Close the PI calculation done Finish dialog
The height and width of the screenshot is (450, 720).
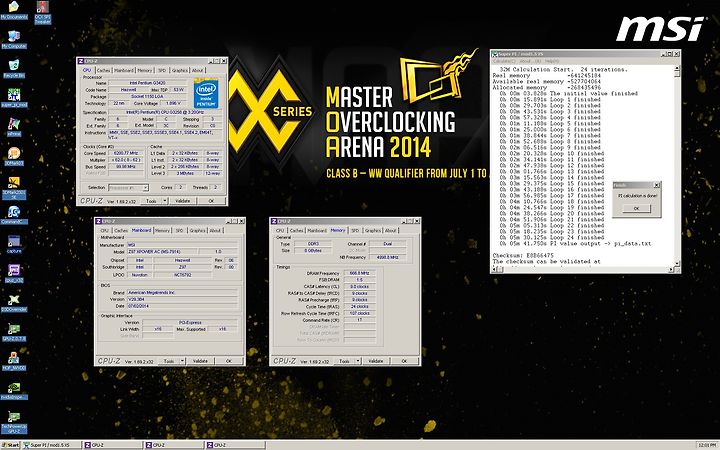pyautogui.click(x=656, y=185)
